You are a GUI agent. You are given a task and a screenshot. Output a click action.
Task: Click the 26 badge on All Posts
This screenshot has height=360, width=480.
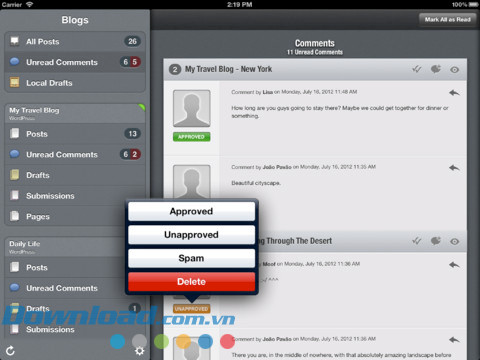tap(132, 41)
